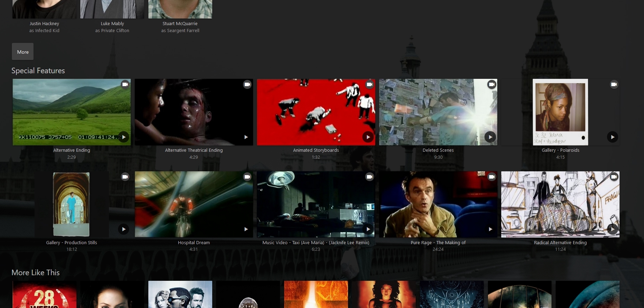Click the 4:15 duration under Gallery - Polaroids
The width and height of the screenshot is (644, 308).
tap(560, 157)
